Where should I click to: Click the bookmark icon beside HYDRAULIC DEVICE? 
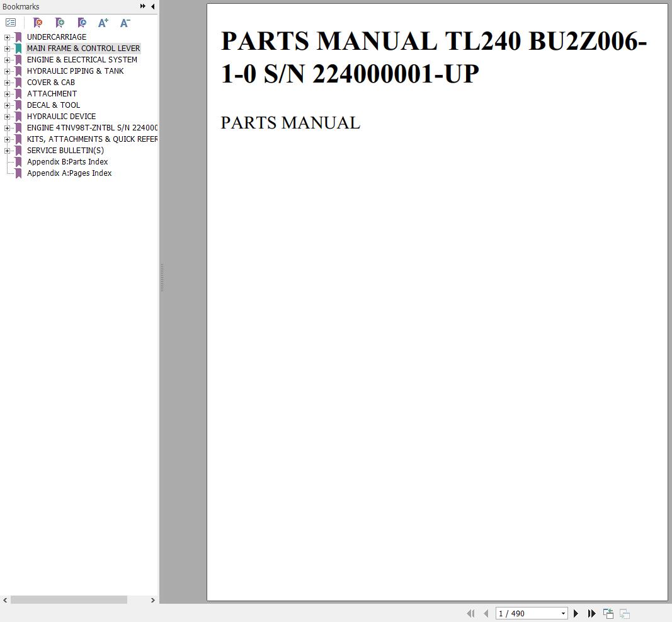tap(18, 116)
